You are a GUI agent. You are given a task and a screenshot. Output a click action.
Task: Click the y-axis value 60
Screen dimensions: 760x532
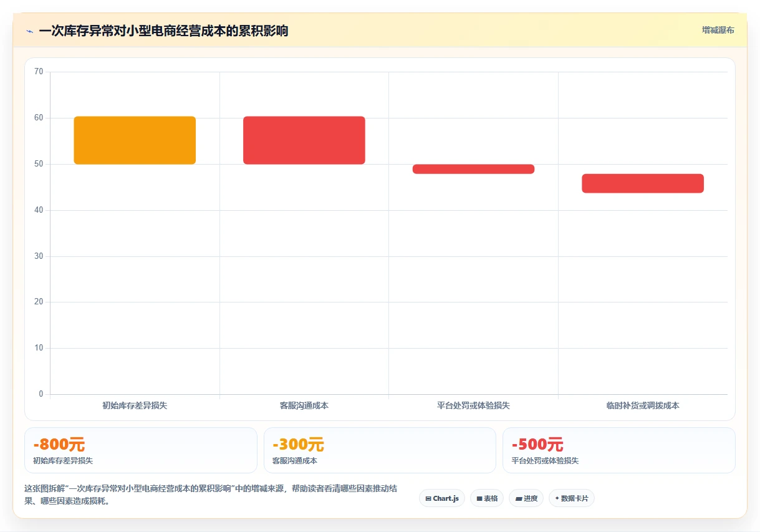pyautogui.click(x=39, y=118)
